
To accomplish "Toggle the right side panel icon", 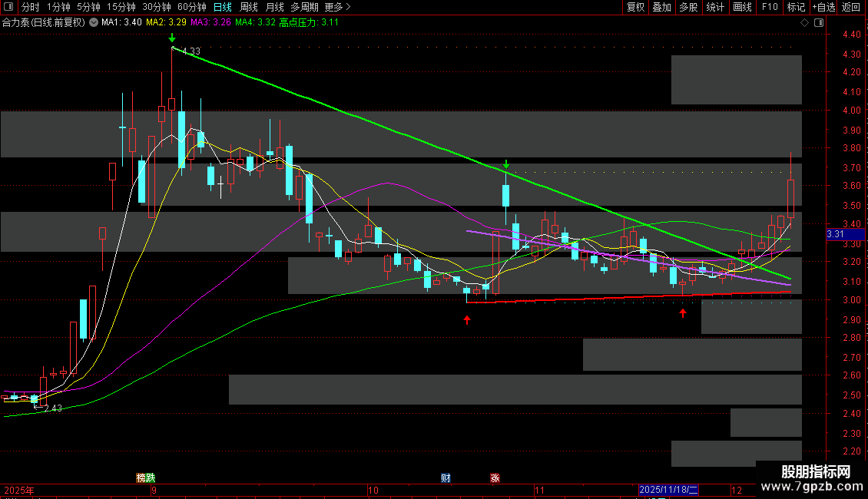I will [819, 22].
